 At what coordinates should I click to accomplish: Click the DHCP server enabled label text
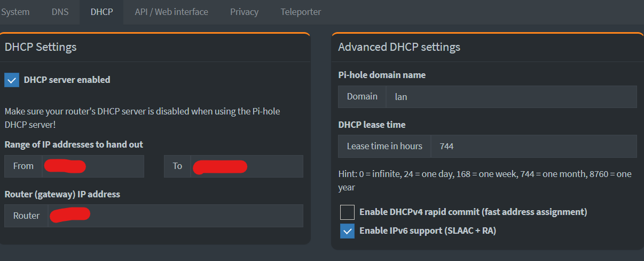click(67, 80)
